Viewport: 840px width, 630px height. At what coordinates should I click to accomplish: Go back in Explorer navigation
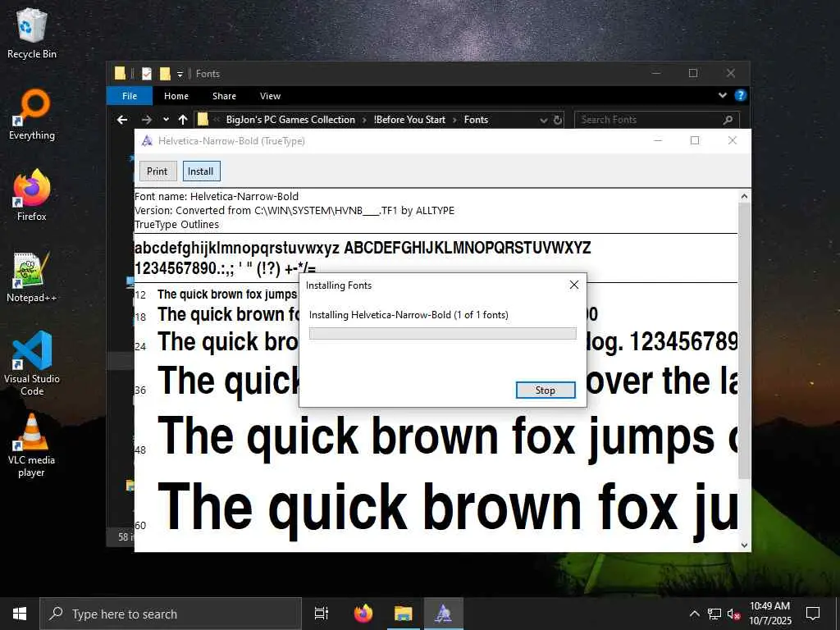coord(122,120)
